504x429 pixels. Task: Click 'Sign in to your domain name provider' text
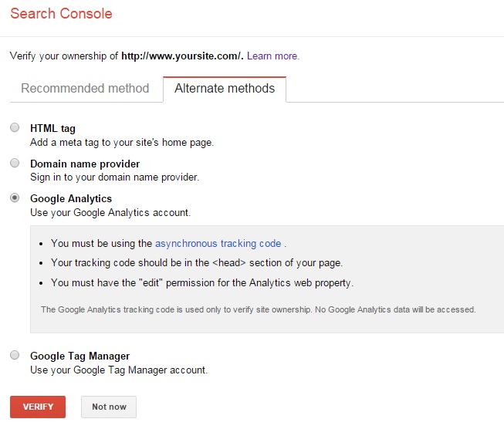(114, 177)
